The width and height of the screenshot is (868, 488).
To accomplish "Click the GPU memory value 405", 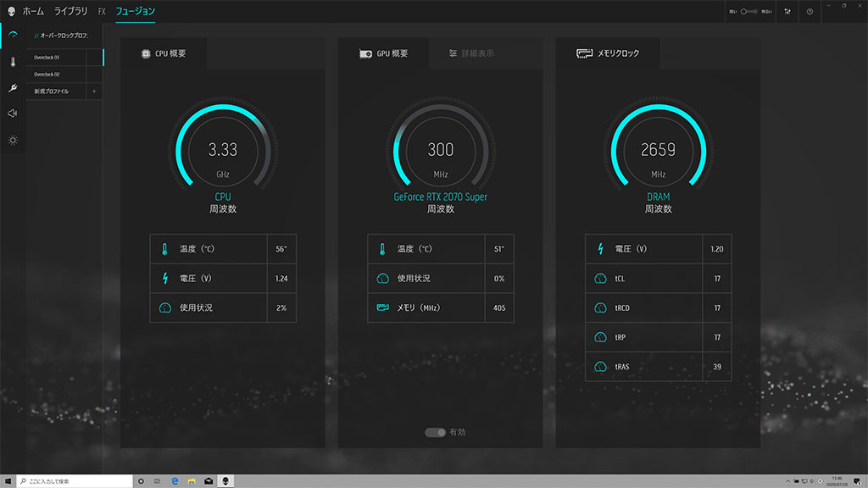I will click(499, 308).
